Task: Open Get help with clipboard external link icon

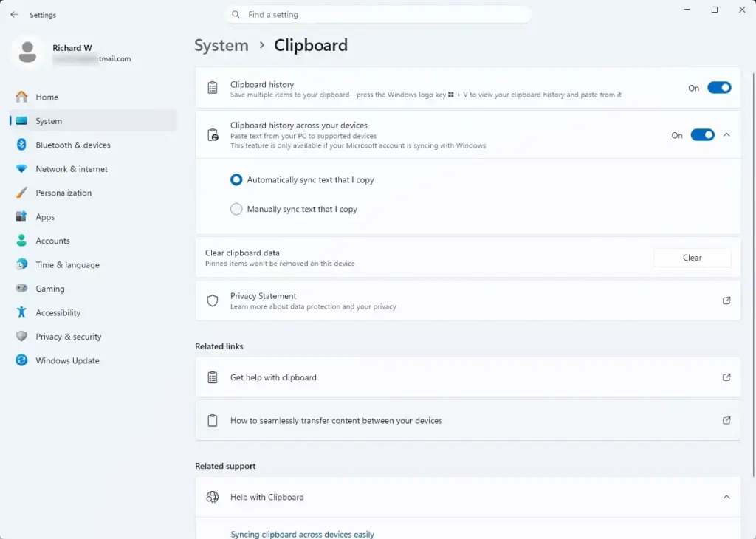Action: pos(726,377)
